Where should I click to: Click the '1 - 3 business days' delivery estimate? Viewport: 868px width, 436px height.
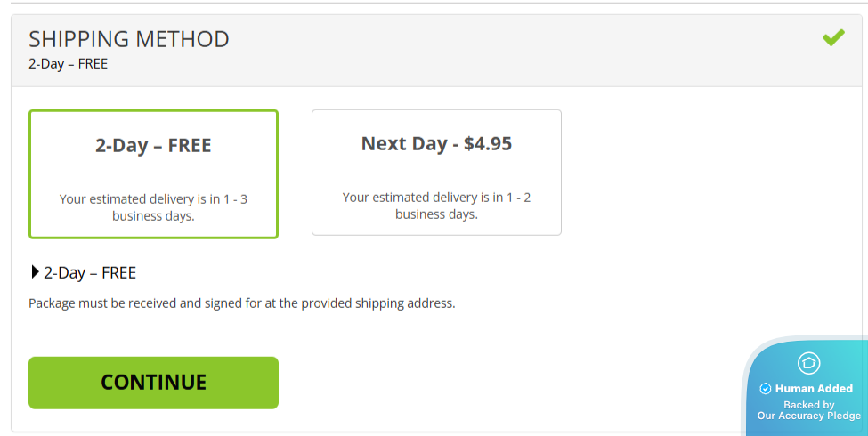point(153,207)
